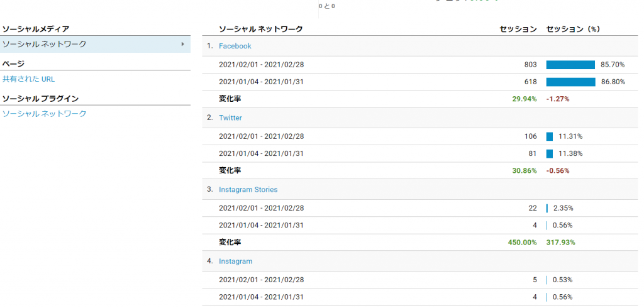Click the セッション（%）column header
The height and width of the screenshot is (308, 644).
pos(574,29)
